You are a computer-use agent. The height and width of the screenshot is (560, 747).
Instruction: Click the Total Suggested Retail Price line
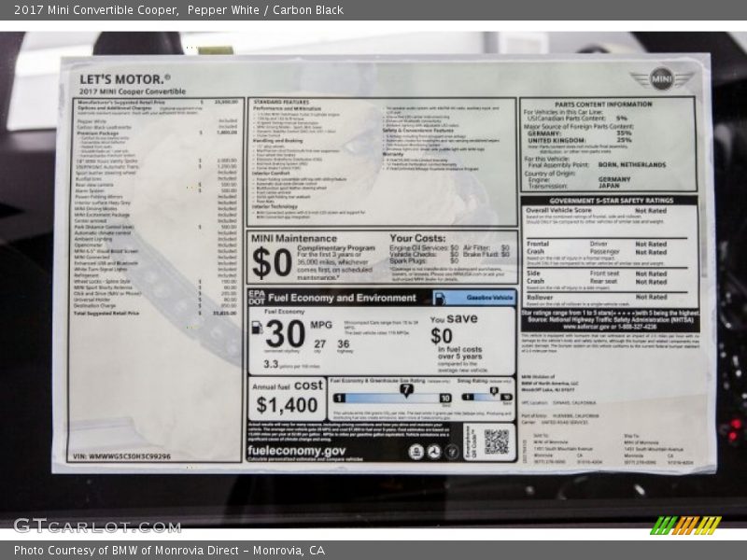point(156,313)
